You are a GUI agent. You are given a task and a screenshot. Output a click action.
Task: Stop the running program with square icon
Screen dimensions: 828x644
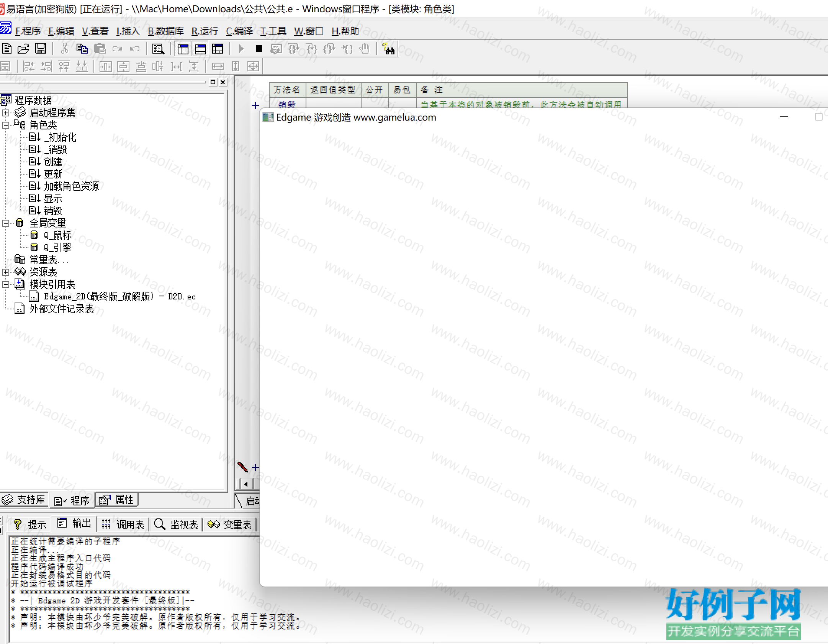259,49
